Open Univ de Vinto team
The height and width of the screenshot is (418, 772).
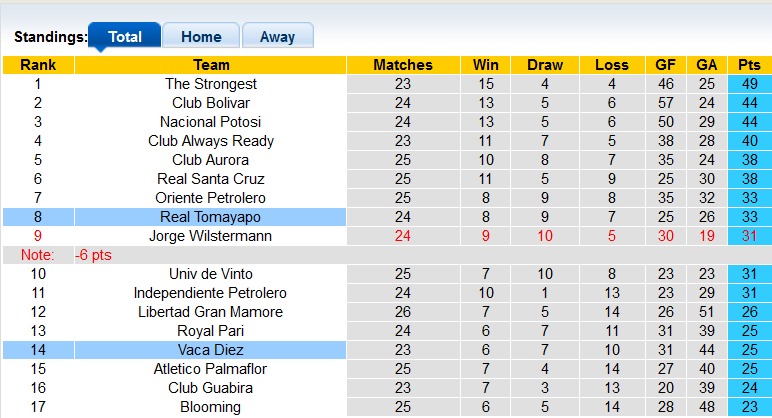[x=211, y=274]
